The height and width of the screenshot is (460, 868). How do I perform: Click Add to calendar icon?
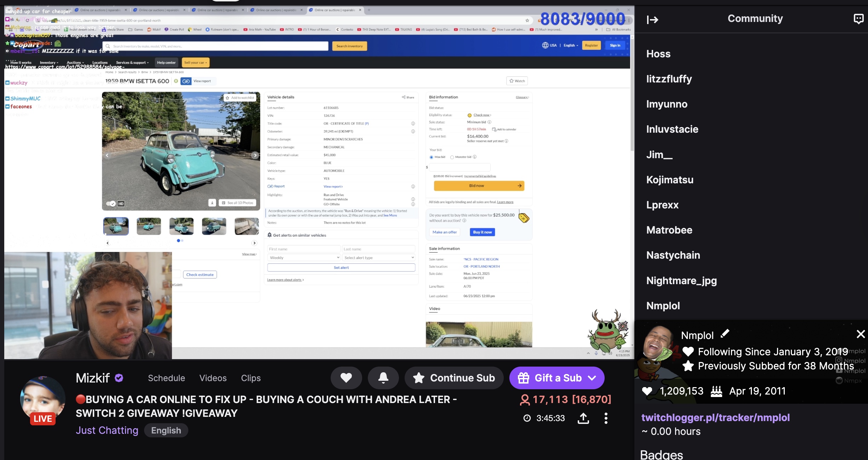click(494, 130)
